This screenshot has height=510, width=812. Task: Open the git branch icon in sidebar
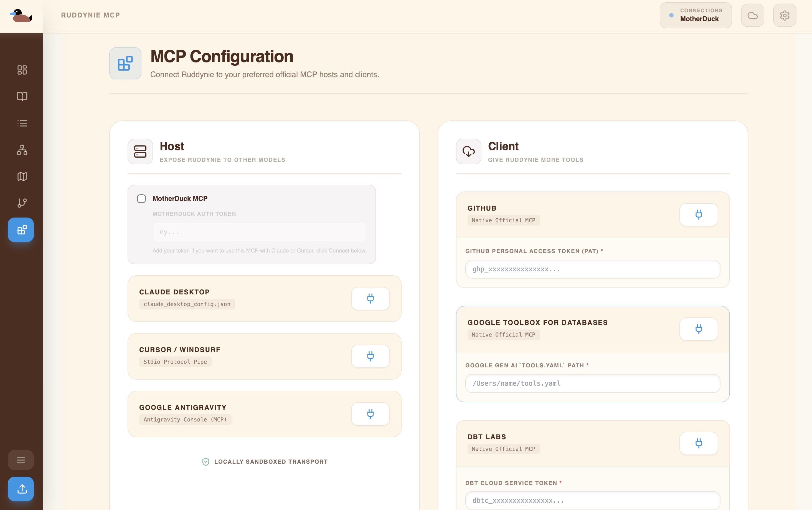pyautogui.click(x=21, y=203)
